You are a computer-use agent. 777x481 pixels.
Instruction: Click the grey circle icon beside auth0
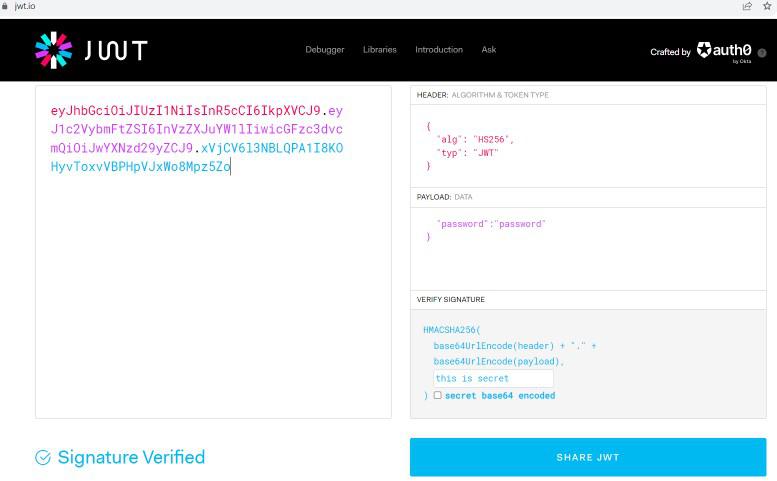coord(762,53)
